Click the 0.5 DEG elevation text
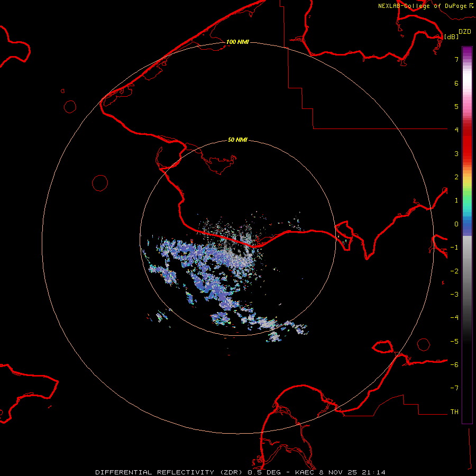 coord(264,472)
